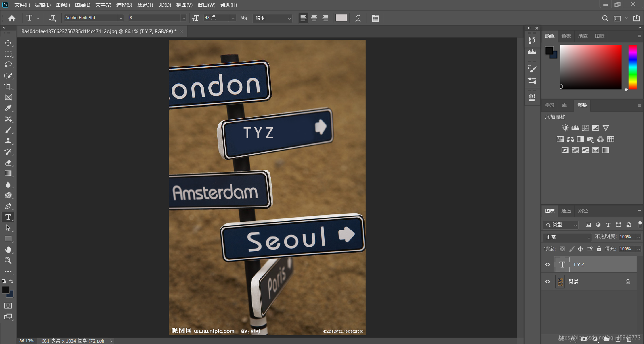
Task: Click the Share icon at top right
Action: pyautogui.click(x=637, y=18)
